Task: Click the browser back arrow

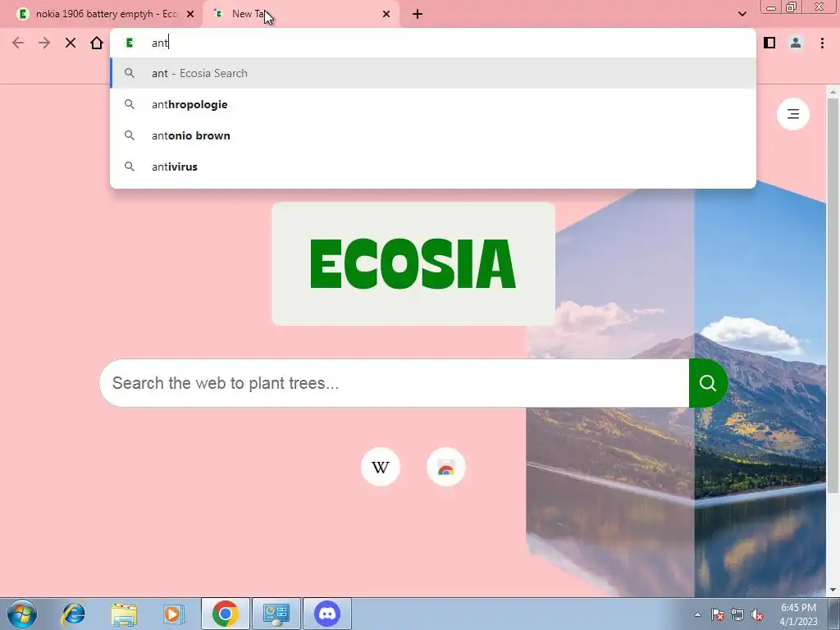Action: [18, 43]
